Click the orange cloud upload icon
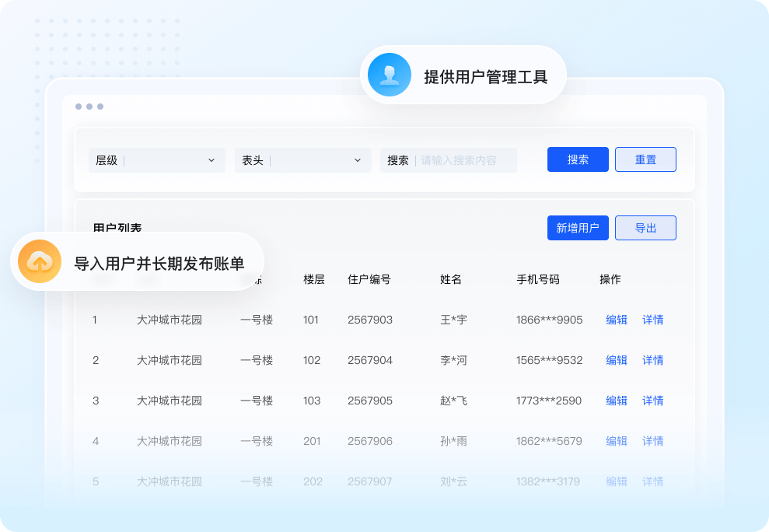 [x=40, y=262]
